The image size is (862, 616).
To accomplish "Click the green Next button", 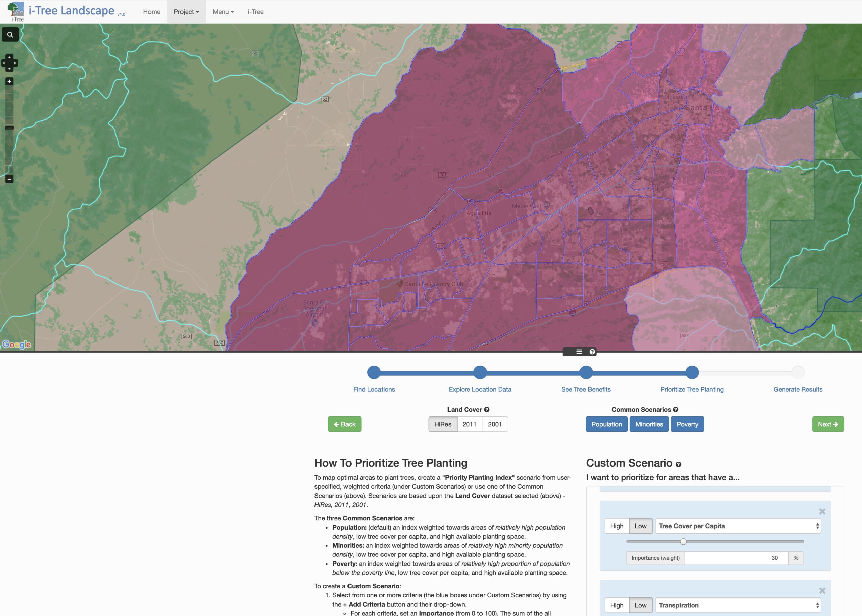I will click(828, 424).
